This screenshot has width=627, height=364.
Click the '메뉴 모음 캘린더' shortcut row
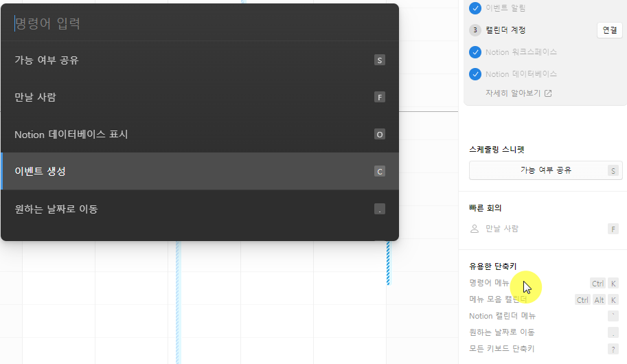544,299
